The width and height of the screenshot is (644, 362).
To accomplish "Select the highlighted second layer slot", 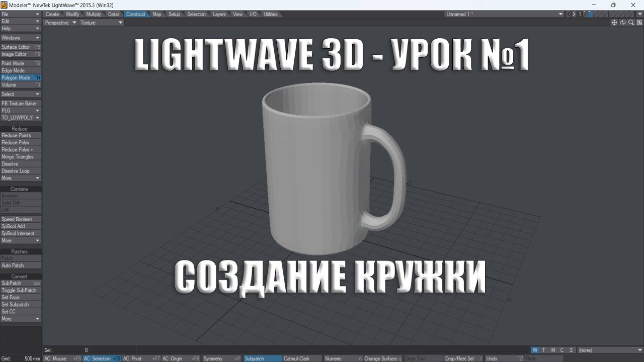I will [590, 14].
